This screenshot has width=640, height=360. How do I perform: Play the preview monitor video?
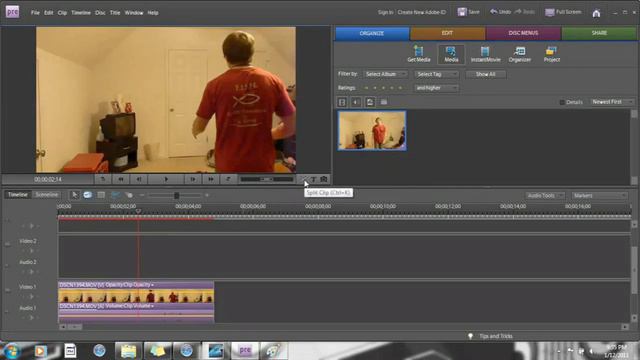click(x=166, y=179)
